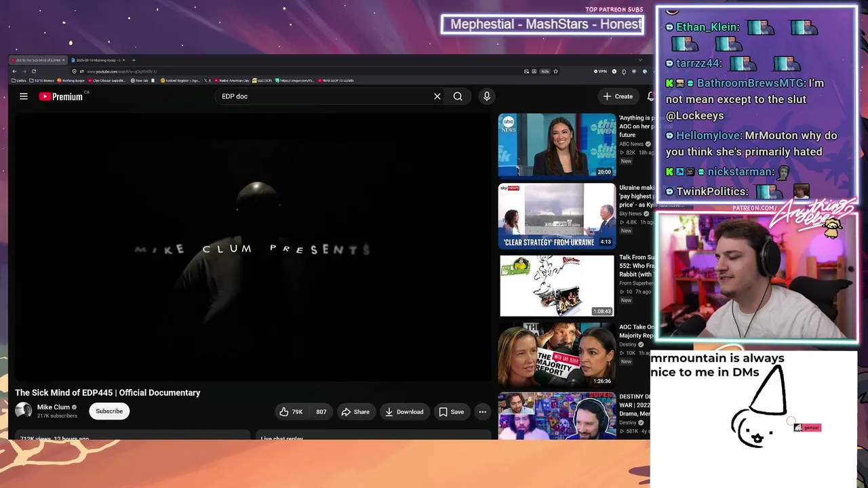Open the YouTube guide hamburger menu
The width and height of the screenshot is (868, 488).
[24, 96]
